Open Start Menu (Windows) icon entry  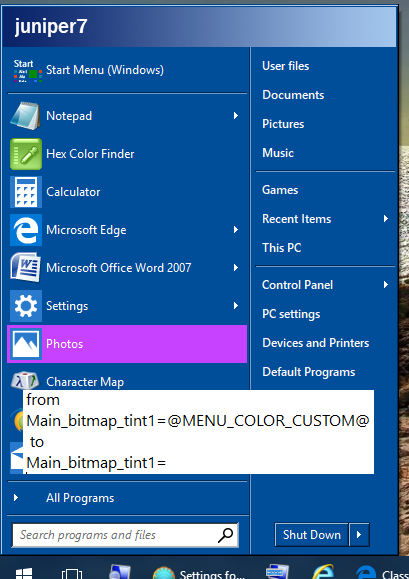[28, 70]
